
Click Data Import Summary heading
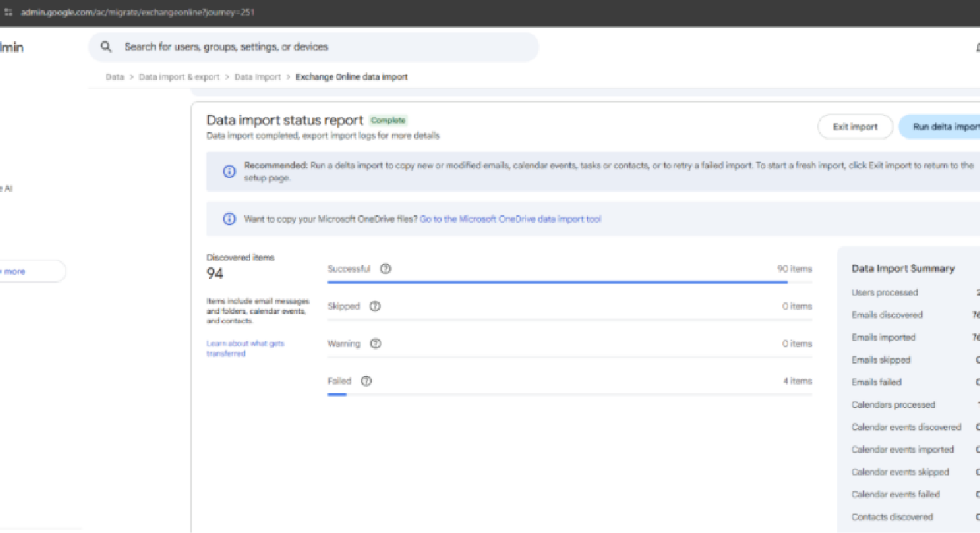point(903,269)
